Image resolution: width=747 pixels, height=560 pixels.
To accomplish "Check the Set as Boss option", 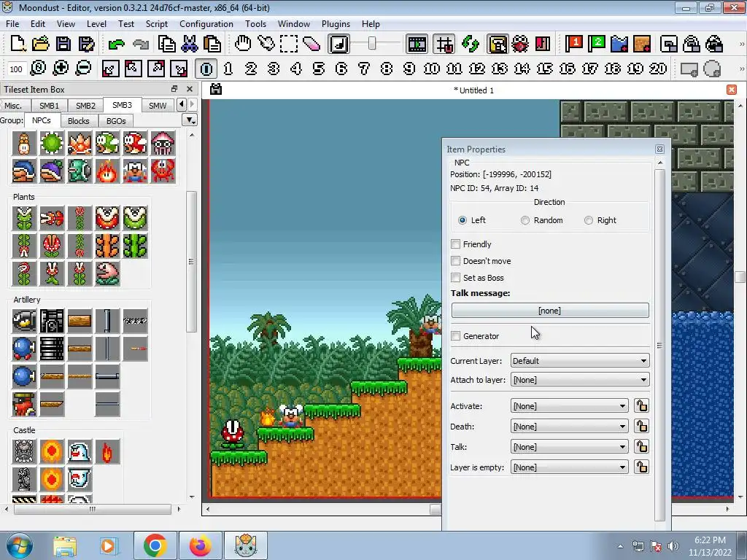I will pos(455,278).
